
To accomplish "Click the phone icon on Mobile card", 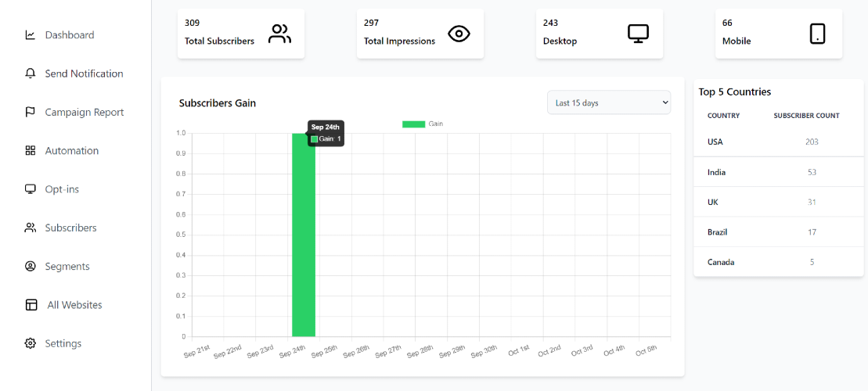I will click(x=818, y=34).
